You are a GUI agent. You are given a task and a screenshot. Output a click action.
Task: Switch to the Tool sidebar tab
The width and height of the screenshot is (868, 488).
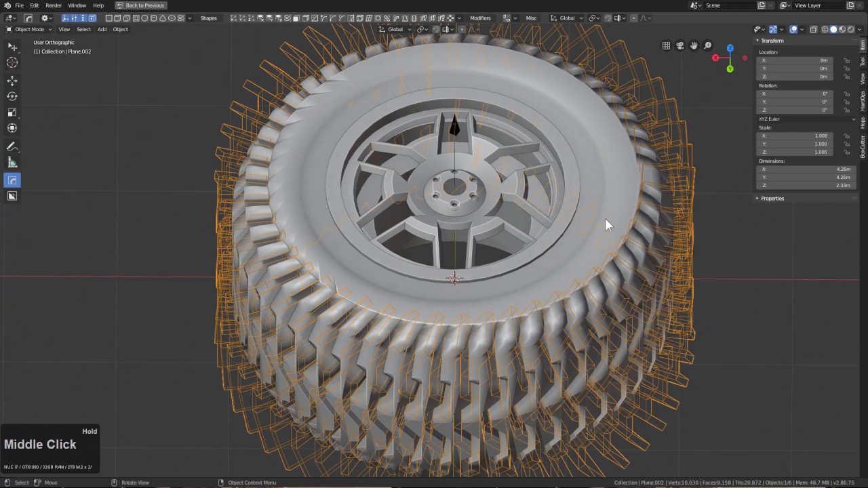(863, 62)
